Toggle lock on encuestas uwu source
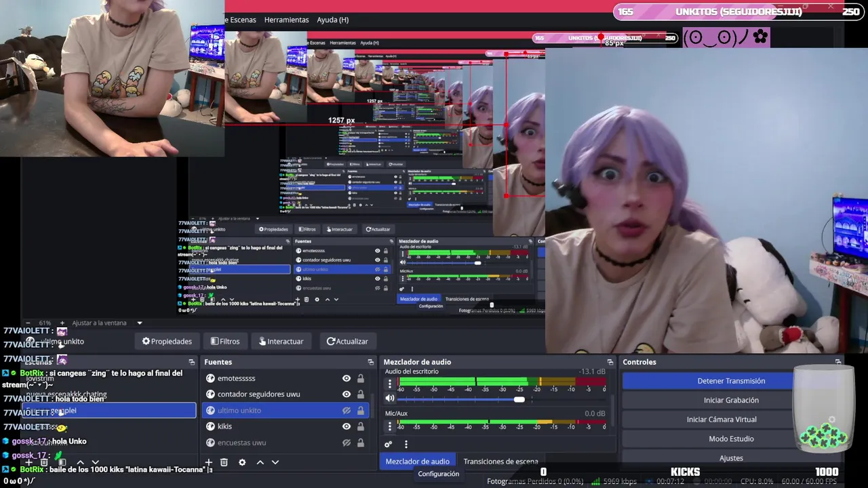Viewport: 868px width, 488px height. click(361, 443)
